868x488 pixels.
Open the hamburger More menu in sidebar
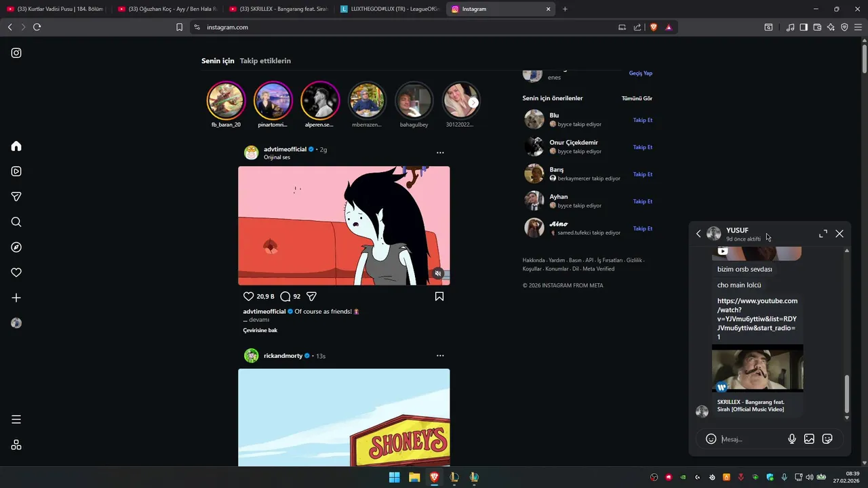click(16, 420)
